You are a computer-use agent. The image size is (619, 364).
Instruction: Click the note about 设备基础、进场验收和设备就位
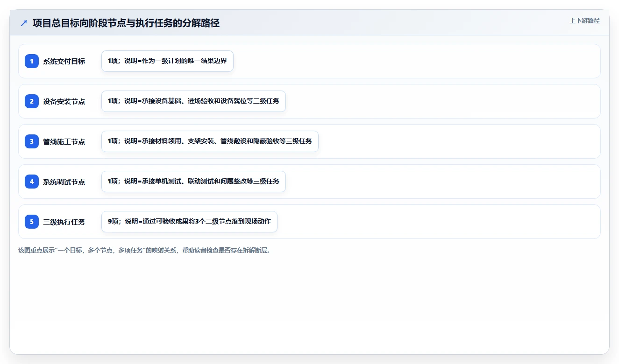pos(193,101)
